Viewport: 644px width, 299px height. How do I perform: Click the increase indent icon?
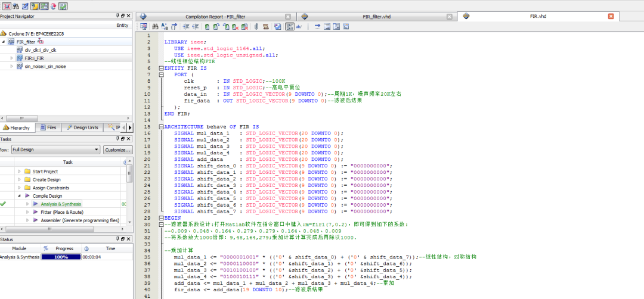tap(186, 27)
